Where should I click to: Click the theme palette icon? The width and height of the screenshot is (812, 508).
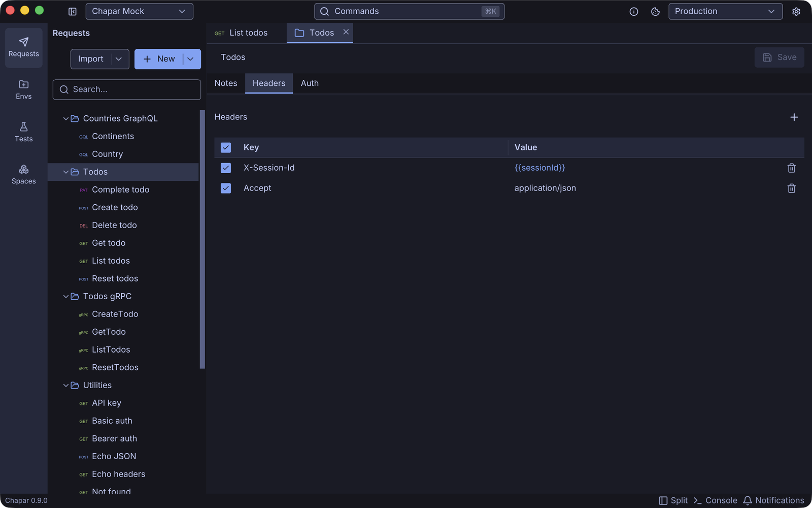coord(655,11)
